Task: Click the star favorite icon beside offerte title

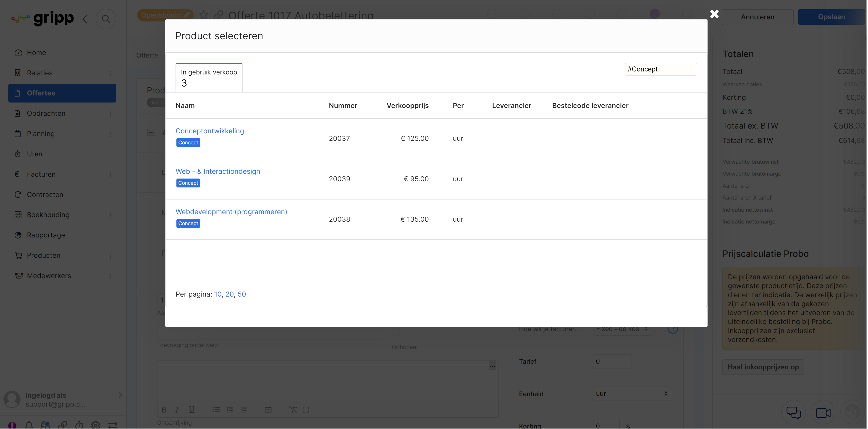Action: (x=204, y=15)
